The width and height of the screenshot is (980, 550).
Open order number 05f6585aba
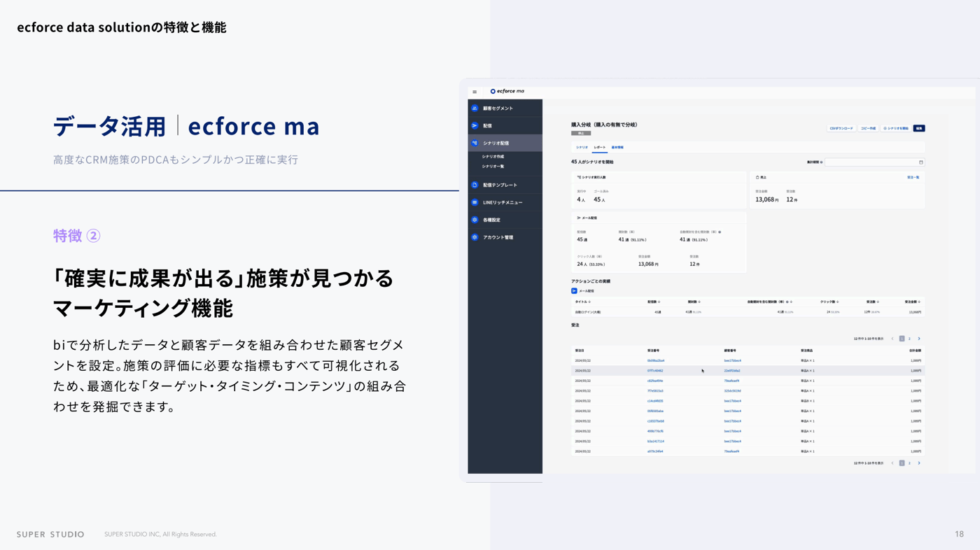[x=655, y=411]
